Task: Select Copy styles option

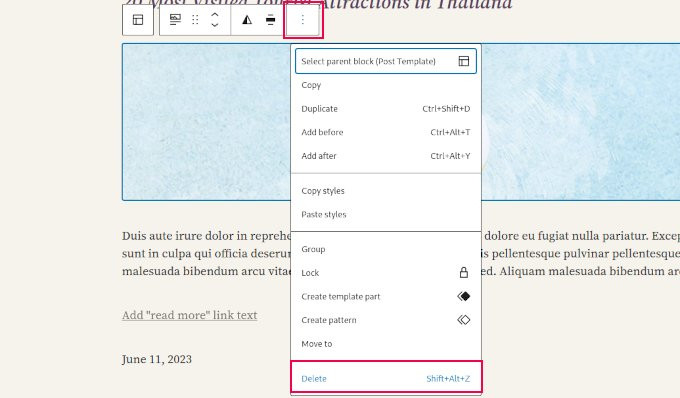Action: coord(386,191)
